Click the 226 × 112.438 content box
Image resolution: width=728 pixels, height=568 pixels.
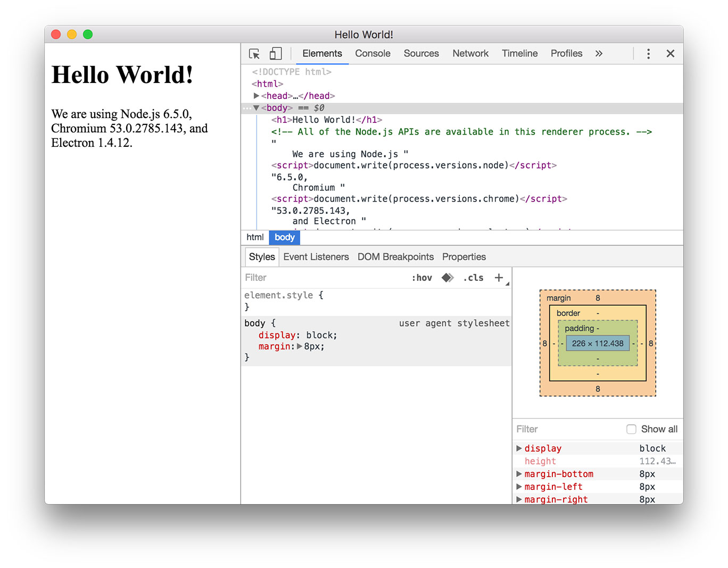(598, 344)
